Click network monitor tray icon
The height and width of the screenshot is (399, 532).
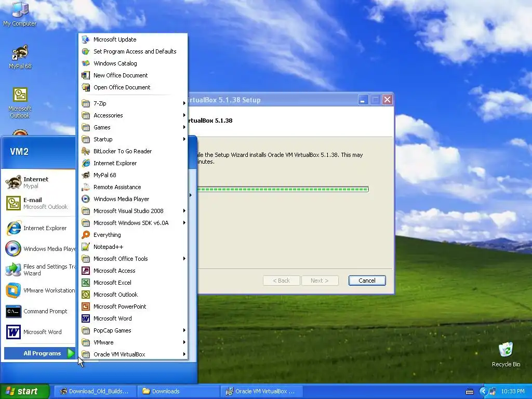tap(493, 391)
